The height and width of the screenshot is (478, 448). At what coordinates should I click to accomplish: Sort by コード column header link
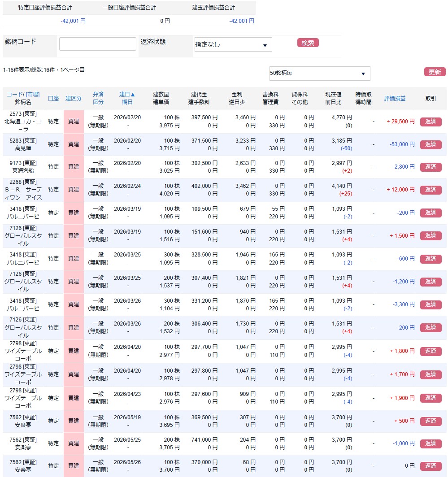coord(15,95)
